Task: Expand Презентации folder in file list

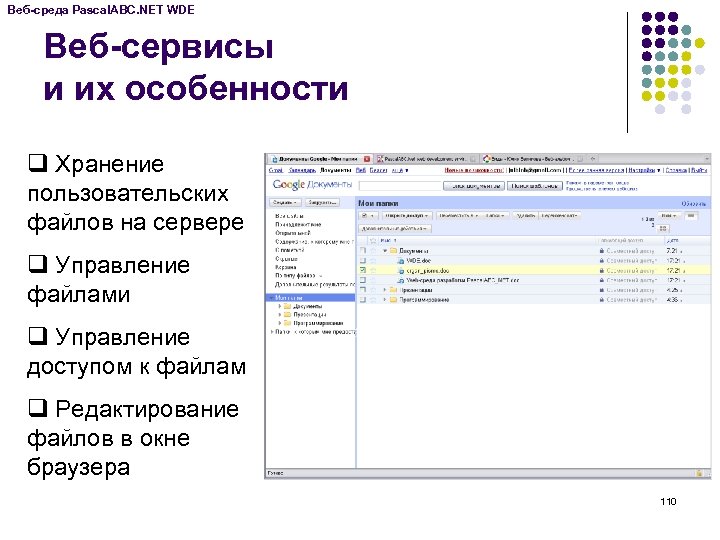Action: [x=385, y=290]
